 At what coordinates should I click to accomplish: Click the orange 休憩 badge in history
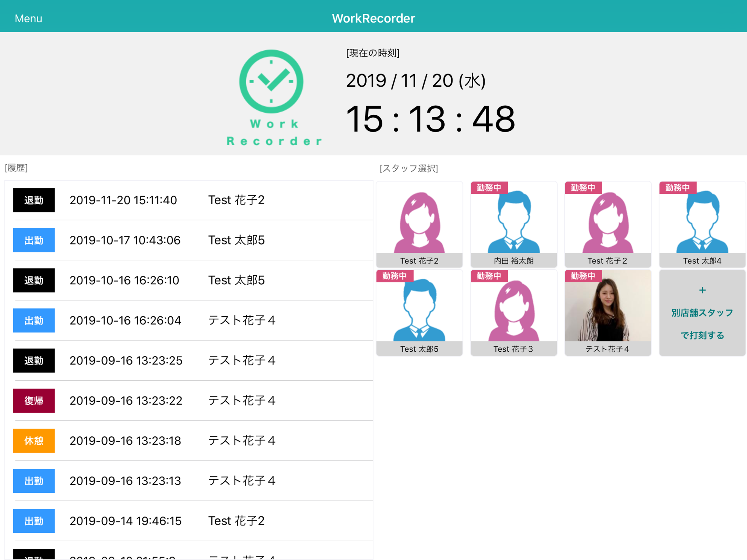click(x=34, y=441)
